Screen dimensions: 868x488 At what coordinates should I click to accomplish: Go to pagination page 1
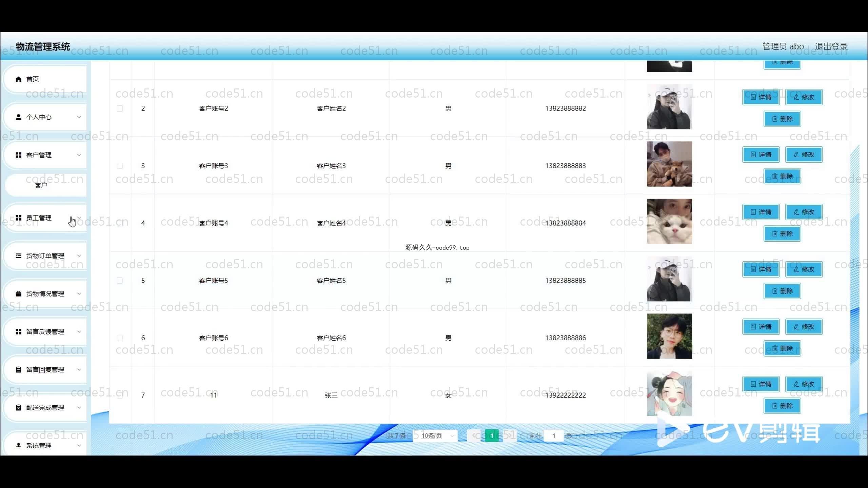point(492,436)
